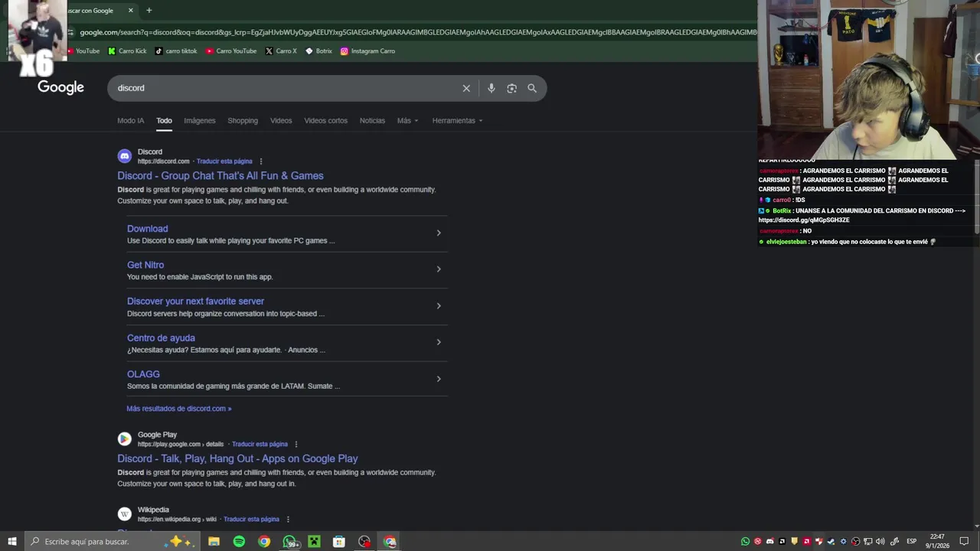Open the Más search filters dropdown
Viewport: 980px width, 551px height.
[x=407, y=121]
